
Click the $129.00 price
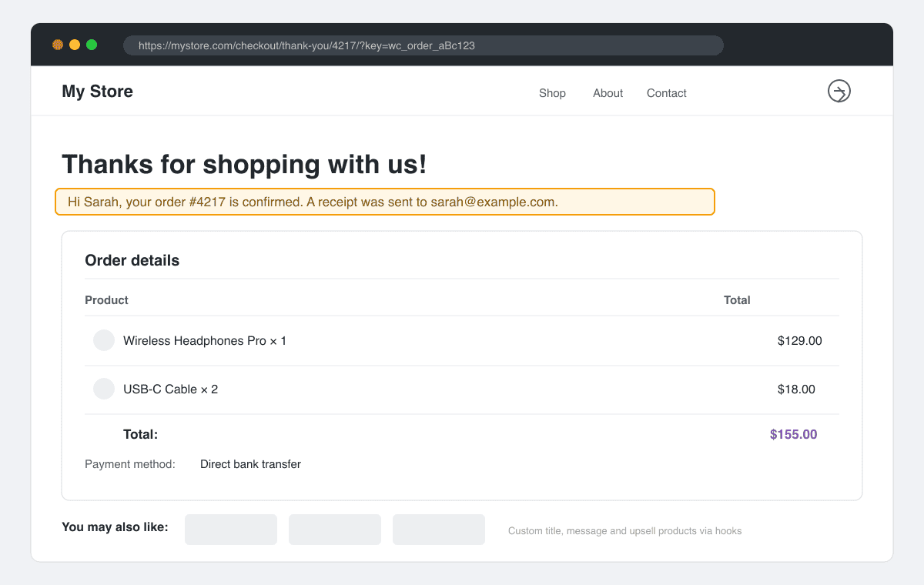pos(799,340)
